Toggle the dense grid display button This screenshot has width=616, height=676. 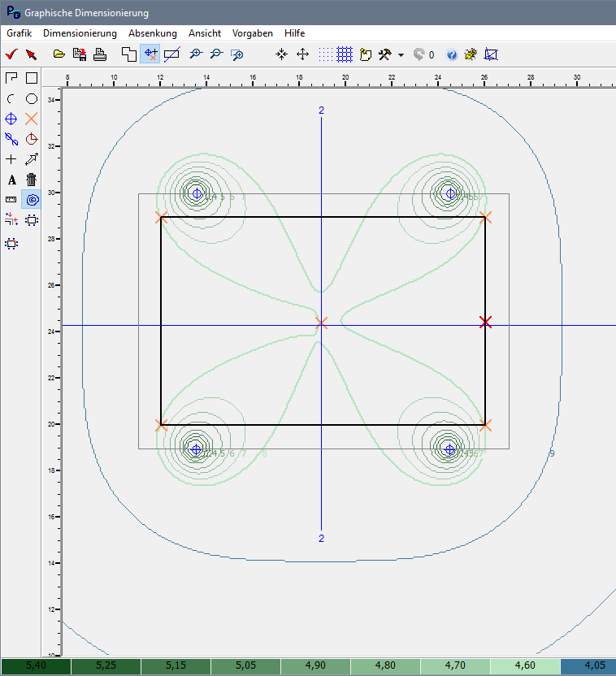click(x=345, y=54)
